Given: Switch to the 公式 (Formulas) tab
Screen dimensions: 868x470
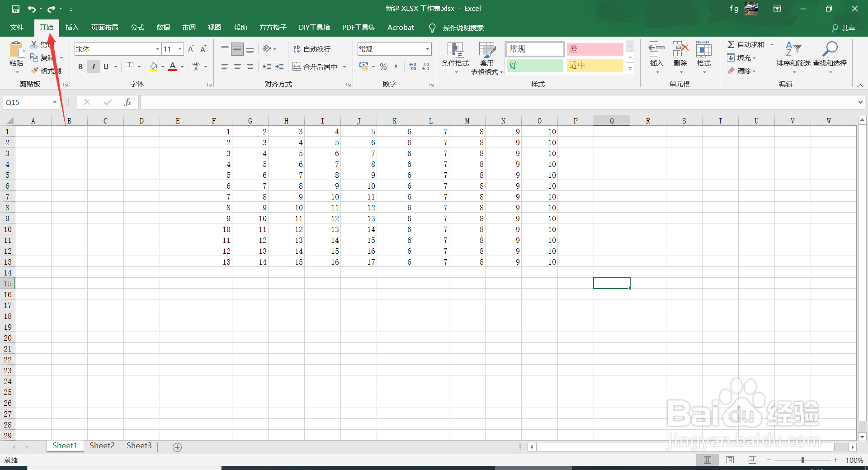Looking at the screenshot, I should point(137,28).
